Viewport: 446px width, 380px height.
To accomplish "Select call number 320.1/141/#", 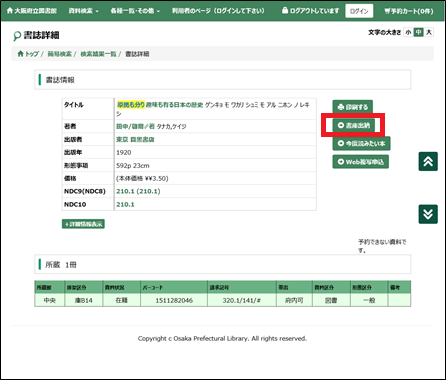I will 242,300.
